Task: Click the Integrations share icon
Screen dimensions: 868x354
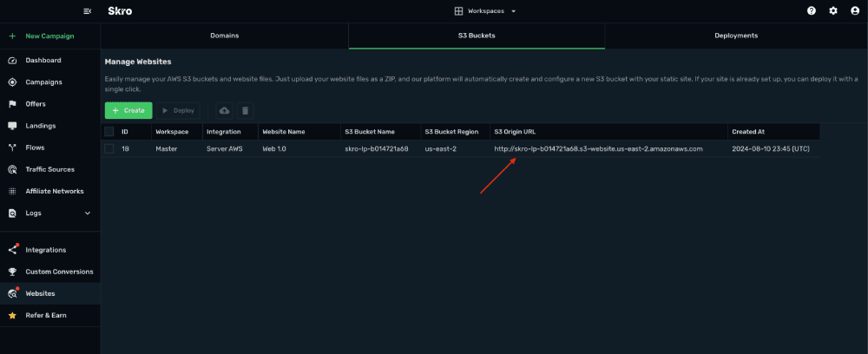Action: pos(12,250)
